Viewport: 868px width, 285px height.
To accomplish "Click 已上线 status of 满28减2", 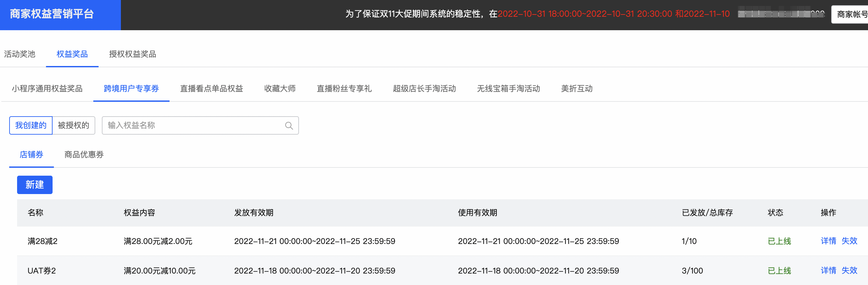I will [779, 241].
